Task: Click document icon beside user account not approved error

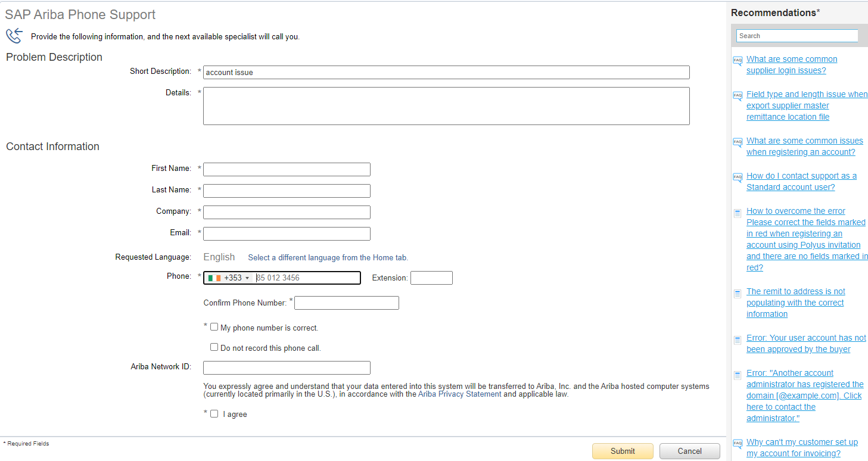Action: click(x=738, y=339)
